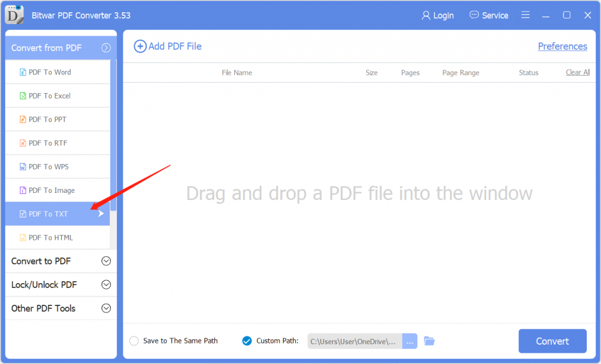Click the Login user icon
This screenshot has height=364, width=601.
point(426,15)
